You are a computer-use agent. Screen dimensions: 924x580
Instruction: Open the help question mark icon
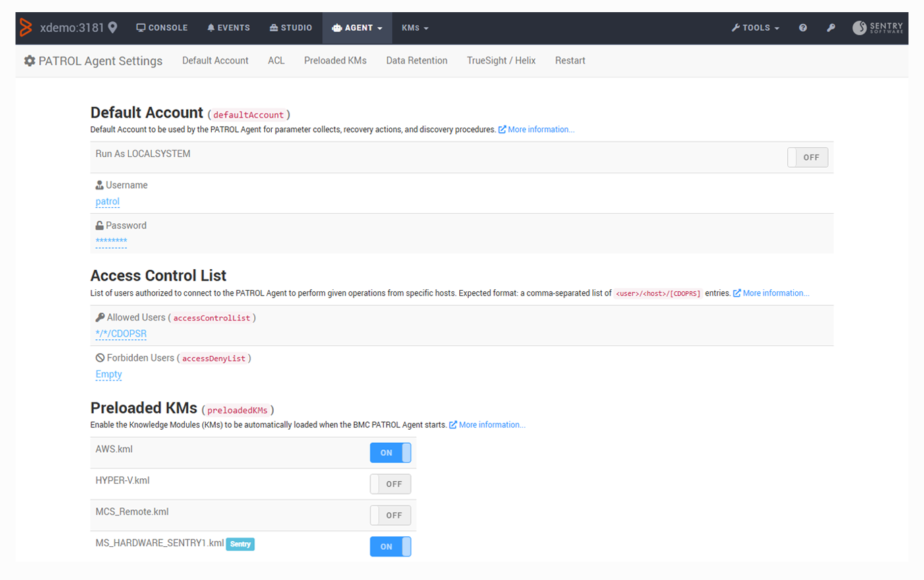803,28
